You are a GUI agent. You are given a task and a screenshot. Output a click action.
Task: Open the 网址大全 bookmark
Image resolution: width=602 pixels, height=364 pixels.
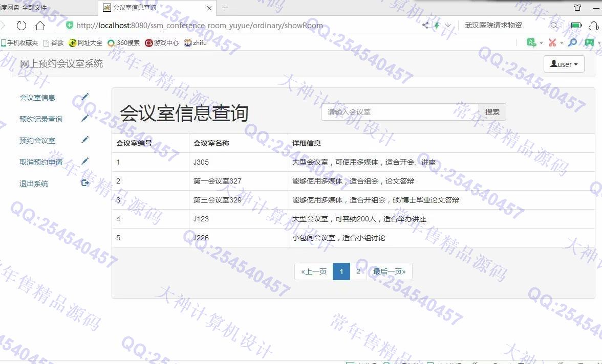85,43
